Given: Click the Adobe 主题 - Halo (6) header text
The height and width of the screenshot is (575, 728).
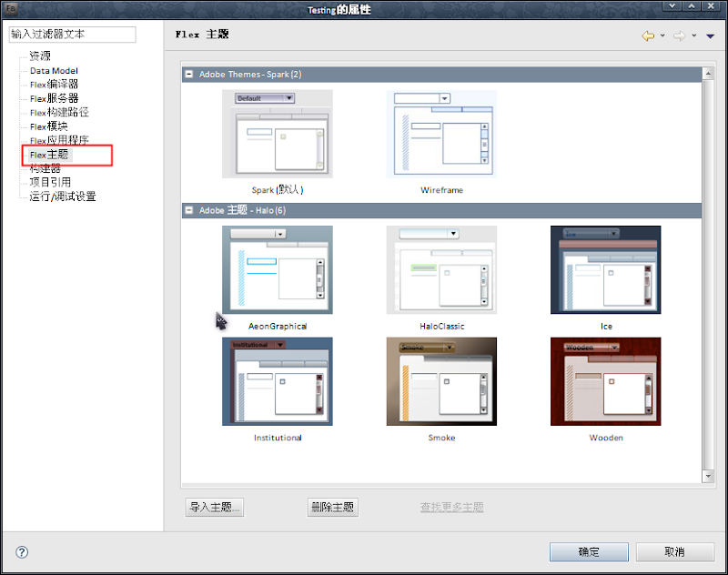Looking at the screenshot, I should [242, 210].
